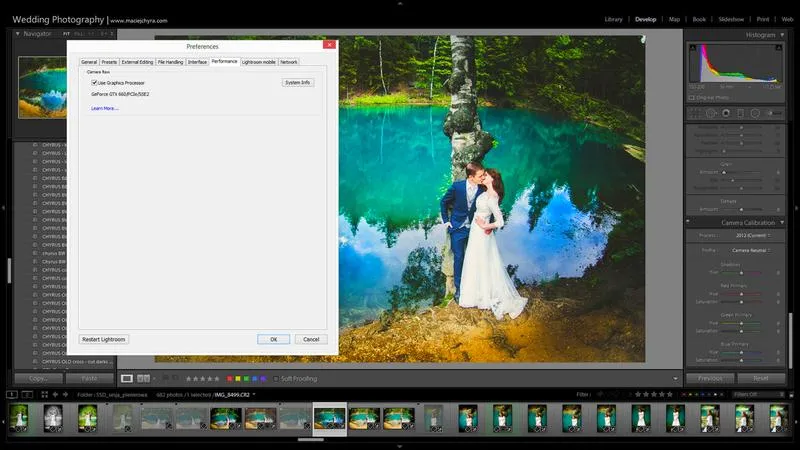
Task: Click the System Info button
Action: 297,82
